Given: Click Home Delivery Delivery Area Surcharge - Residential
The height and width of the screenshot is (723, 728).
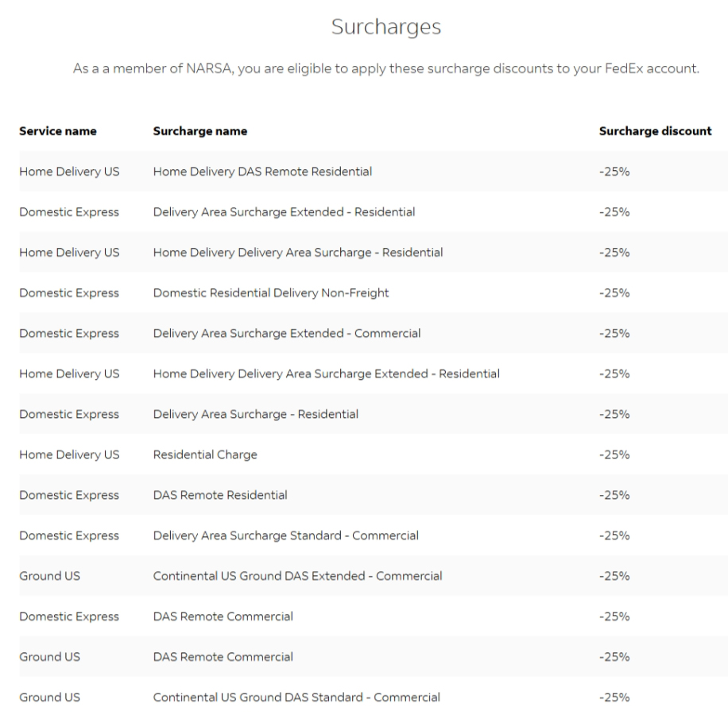Looking at the screenshot, I should click(x=298, y=253).
